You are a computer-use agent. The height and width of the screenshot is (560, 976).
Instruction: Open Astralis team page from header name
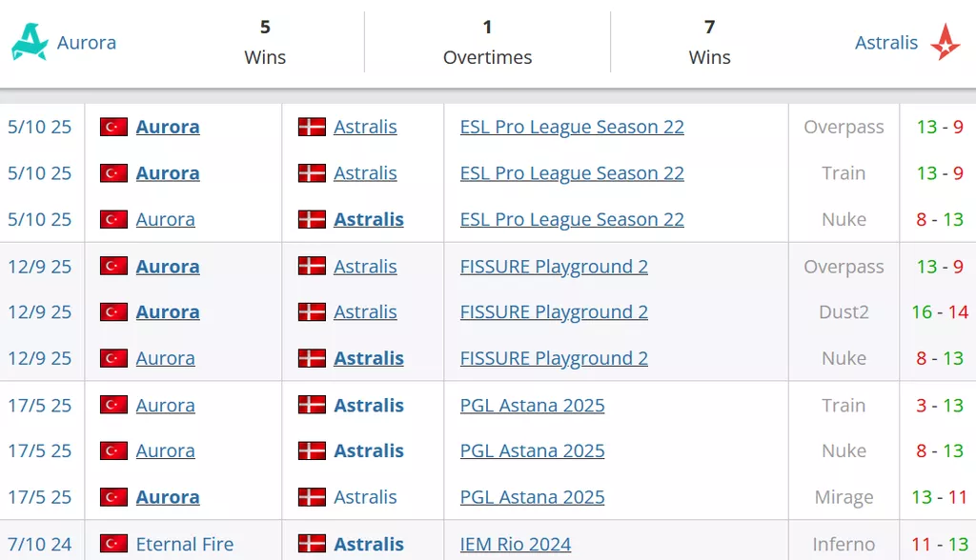[x=885, y=43]
